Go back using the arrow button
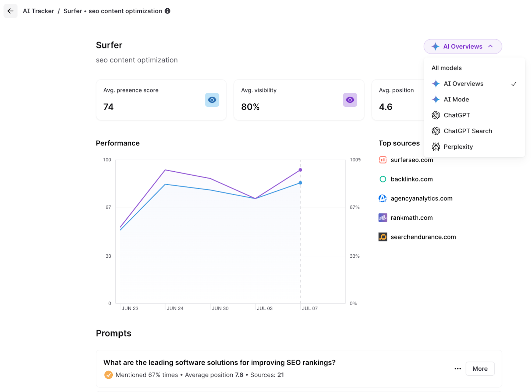This screenshot has height=392, width=532. coord(10,11)
